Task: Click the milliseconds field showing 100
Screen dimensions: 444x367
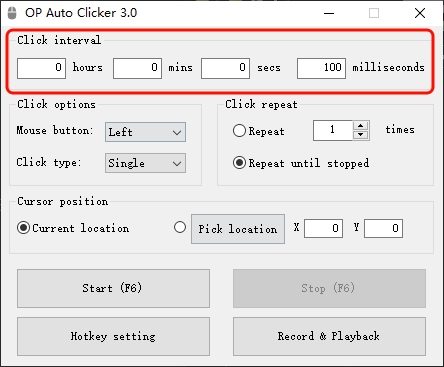Action: point(321,68)
